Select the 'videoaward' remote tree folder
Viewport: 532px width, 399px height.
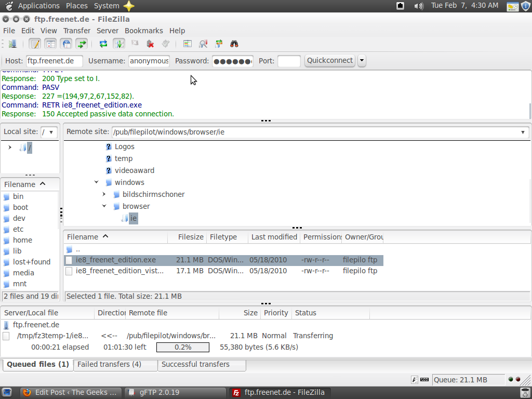pyautogui.click(x=135, y=170)
